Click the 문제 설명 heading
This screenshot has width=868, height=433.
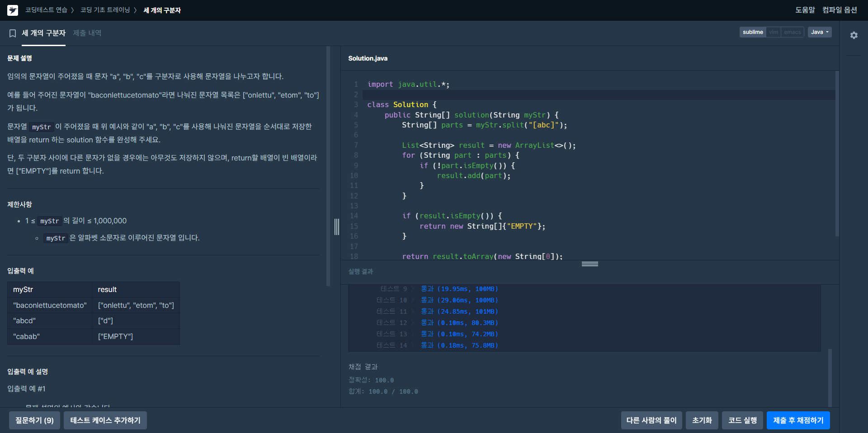tap(19, 58)
